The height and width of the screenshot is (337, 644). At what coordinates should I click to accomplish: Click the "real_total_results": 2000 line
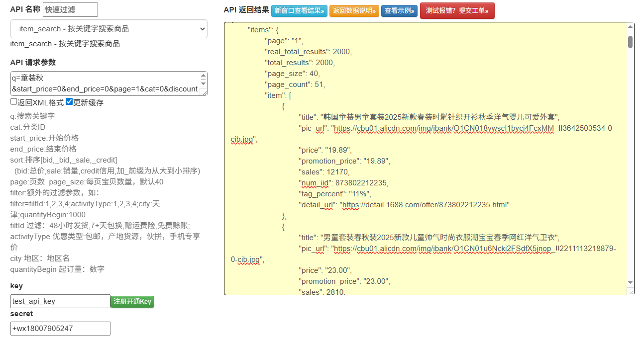click(x=309, y=52)
